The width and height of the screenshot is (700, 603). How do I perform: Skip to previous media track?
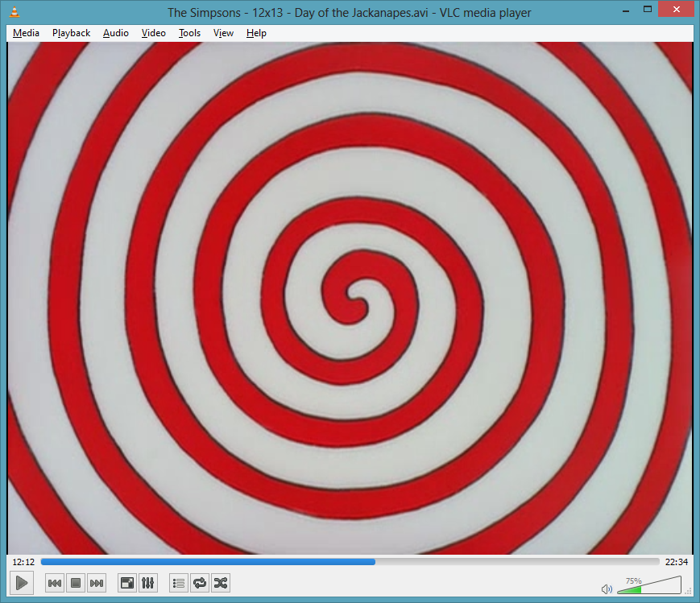click(x=55, y=583)
